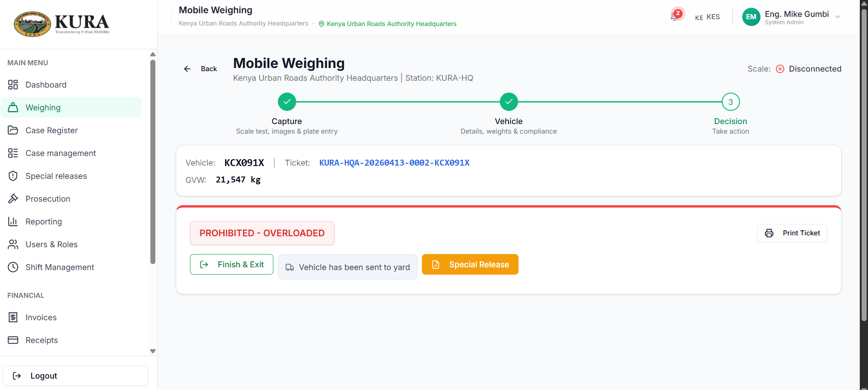The height and width of the screenshot is (390, 868).
Task: Open the notifications bell icon
Action: (675, 16)
